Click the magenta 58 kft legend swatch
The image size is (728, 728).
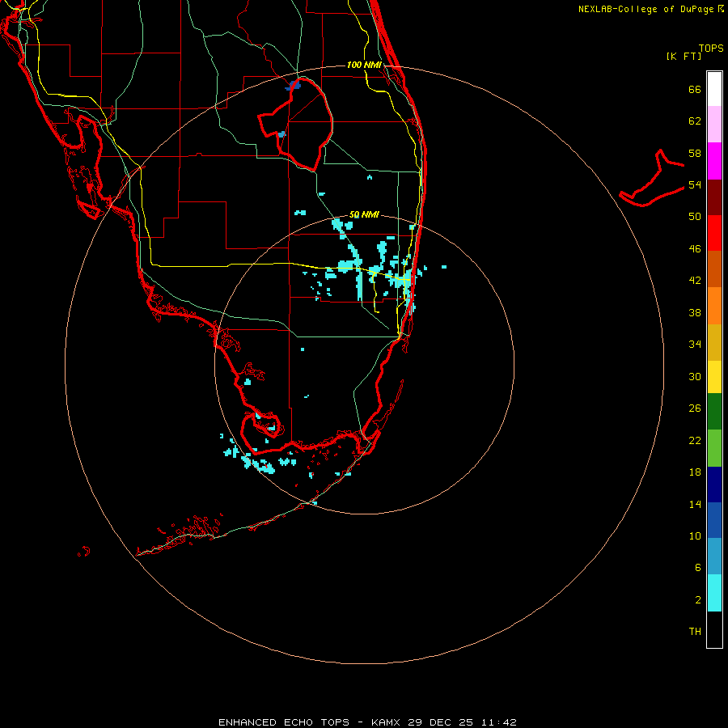click(714, 161)
